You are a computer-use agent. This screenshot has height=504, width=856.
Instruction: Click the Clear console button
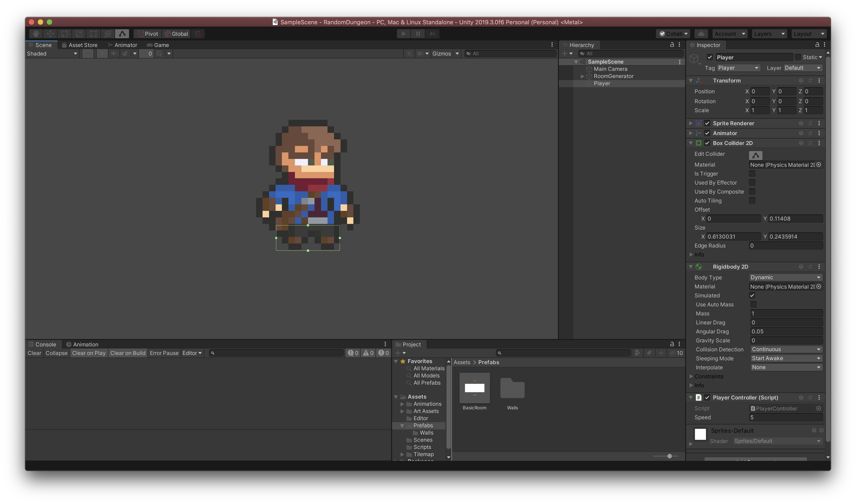tap(34, 353)
